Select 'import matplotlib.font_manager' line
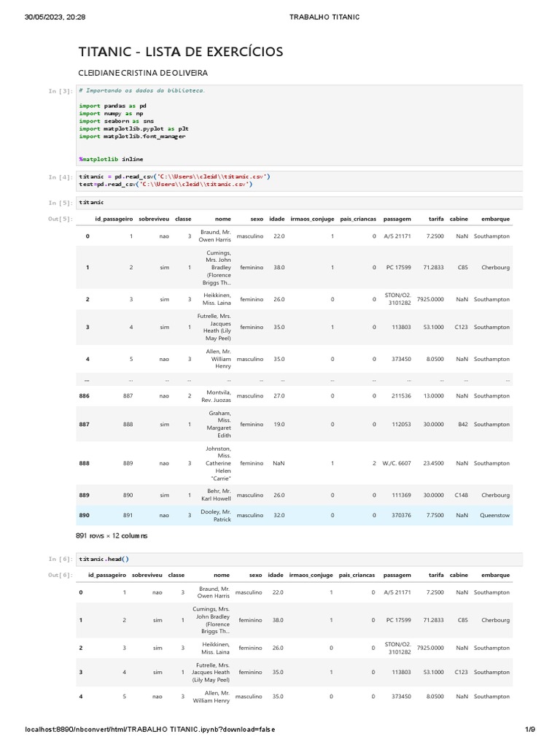The width and height of the screenshot is (560, 747). (133, 136)
